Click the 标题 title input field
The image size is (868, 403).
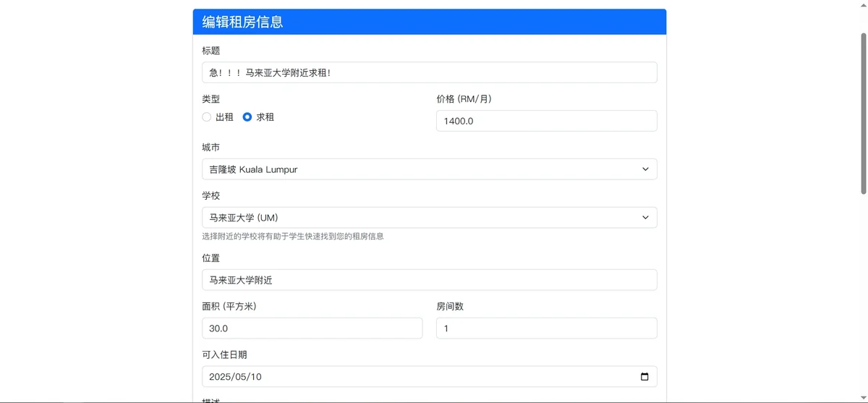[x=430, y=72]
